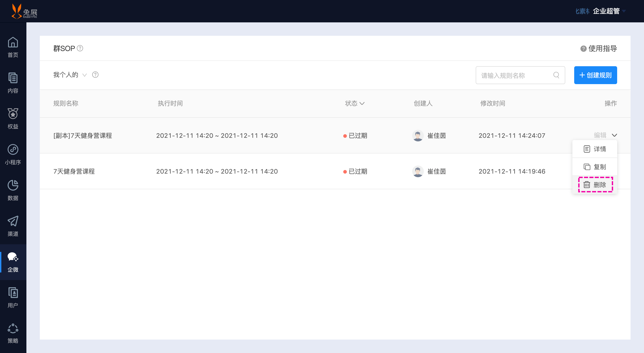Click the RabbitPre 兔展 logo
Image resolution: width=644 pixels, height=353 pixels.
[x=24, y=11]
